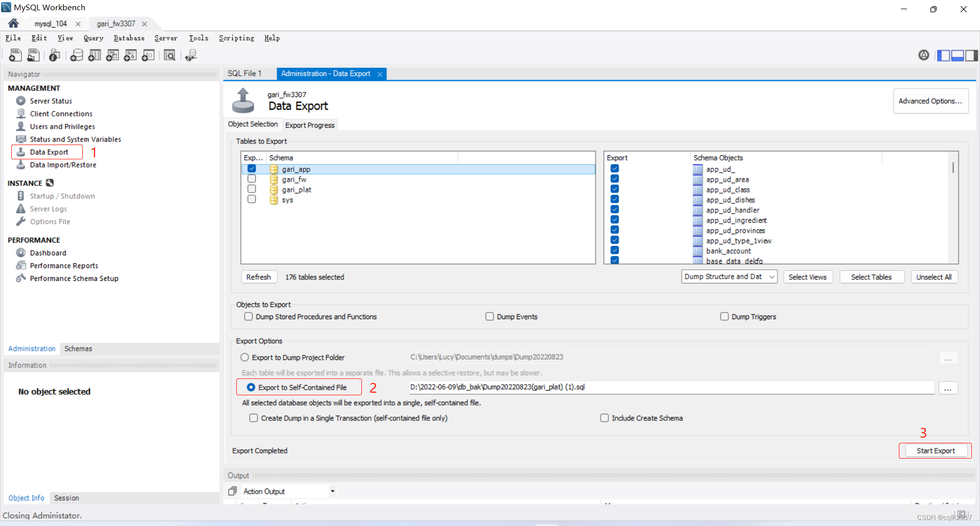Check the sys schema checkbox

(252, 199)
